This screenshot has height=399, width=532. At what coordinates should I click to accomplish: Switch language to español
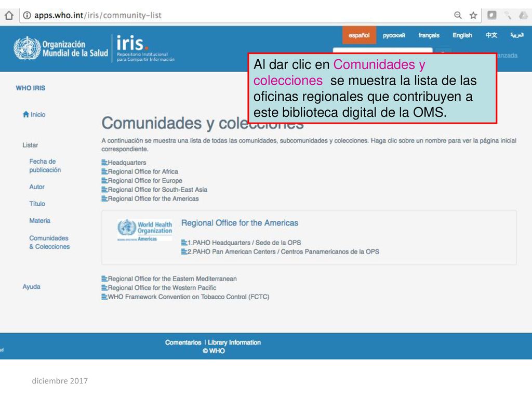coord(359,35)
